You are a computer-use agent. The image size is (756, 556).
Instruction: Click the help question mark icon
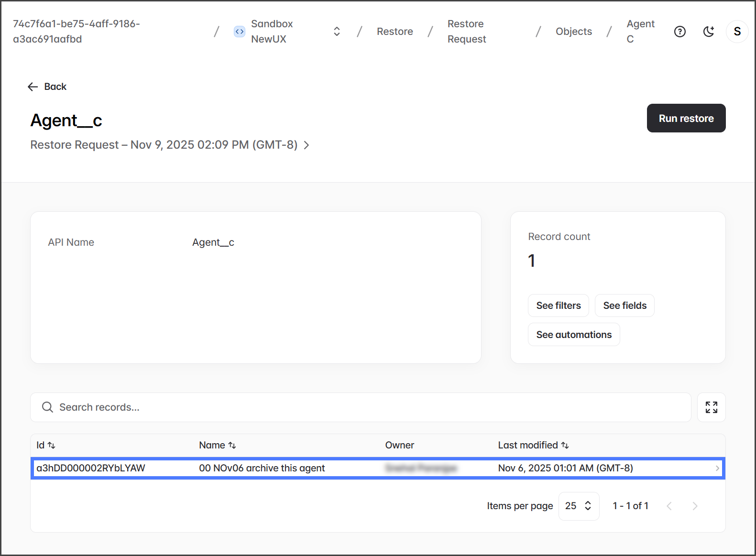tap(679, 32)
